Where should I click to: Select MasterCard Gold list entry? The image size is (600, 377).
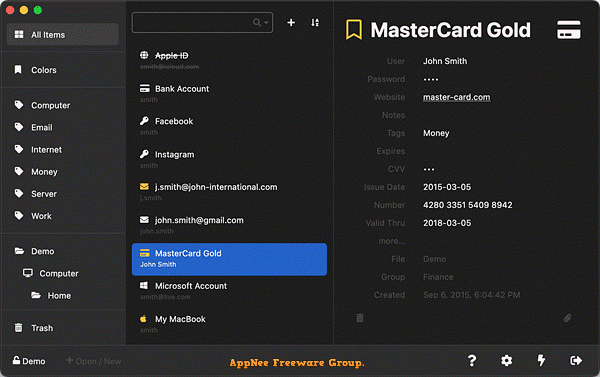229,259
